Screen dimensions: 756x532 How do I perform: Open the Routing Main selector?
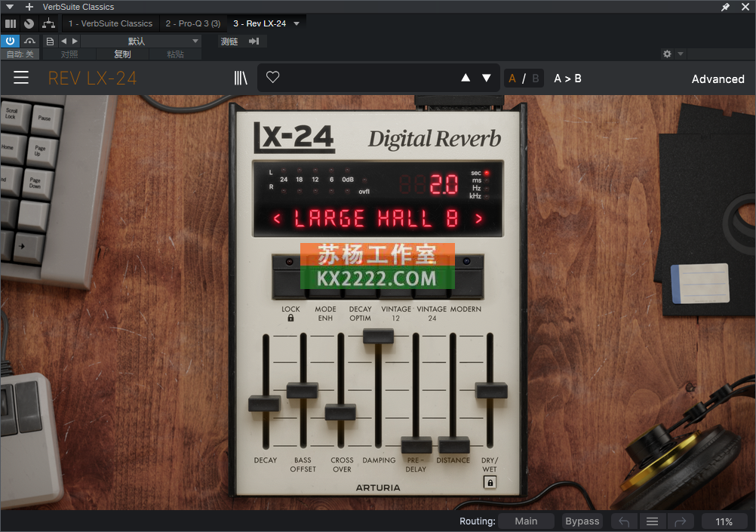[526, 521]
